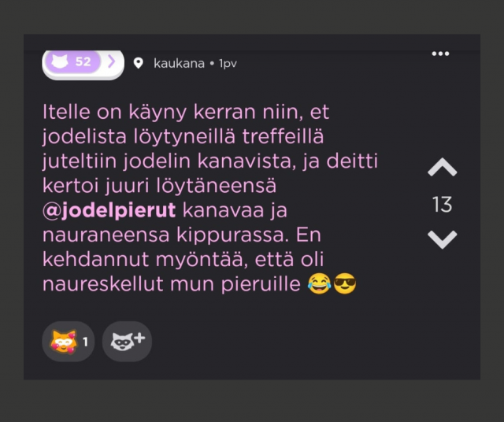Toggle the heart-eyes cat reaction
Viewport: 504px width, 422px height.
(x=69, y=342)
